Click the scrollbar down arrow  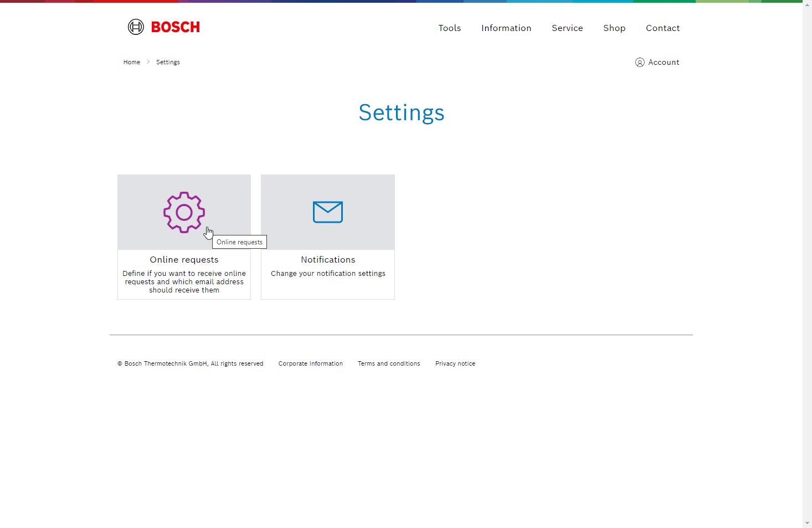coord(807,524)
